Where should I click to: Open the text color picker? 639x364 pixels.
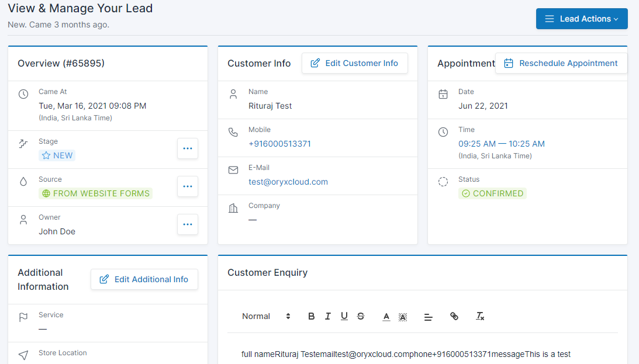click(x=386, y=317)
